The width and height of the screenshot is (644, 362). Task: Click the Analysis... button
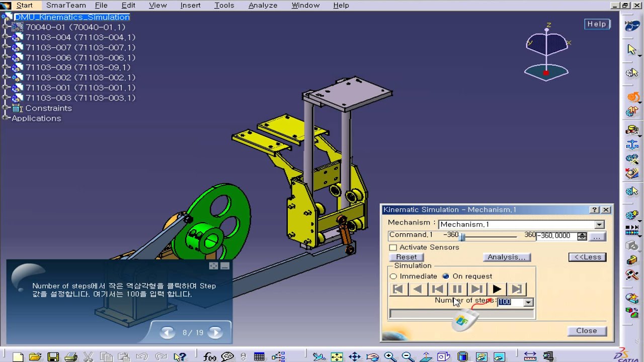point(506,257)
